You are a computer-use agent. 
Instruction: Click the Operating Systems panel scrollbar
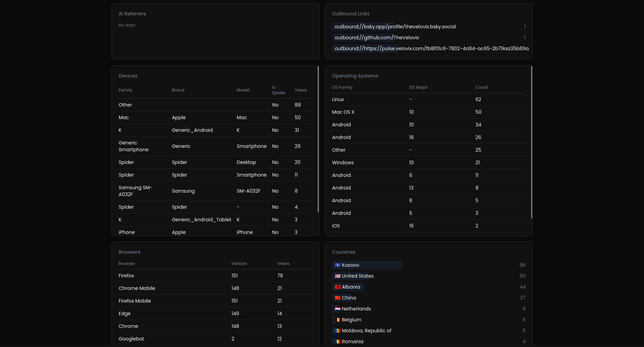[531, 142]
